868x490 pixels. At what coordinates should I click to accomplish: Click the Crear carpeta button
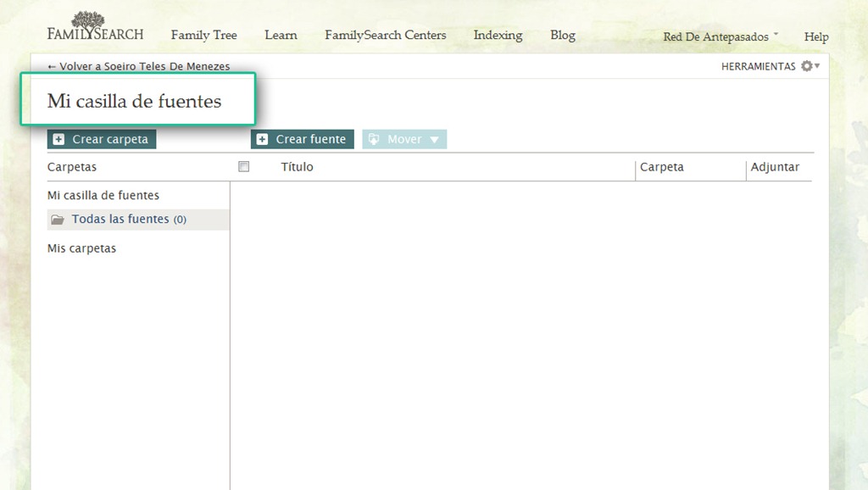(102, 139)
